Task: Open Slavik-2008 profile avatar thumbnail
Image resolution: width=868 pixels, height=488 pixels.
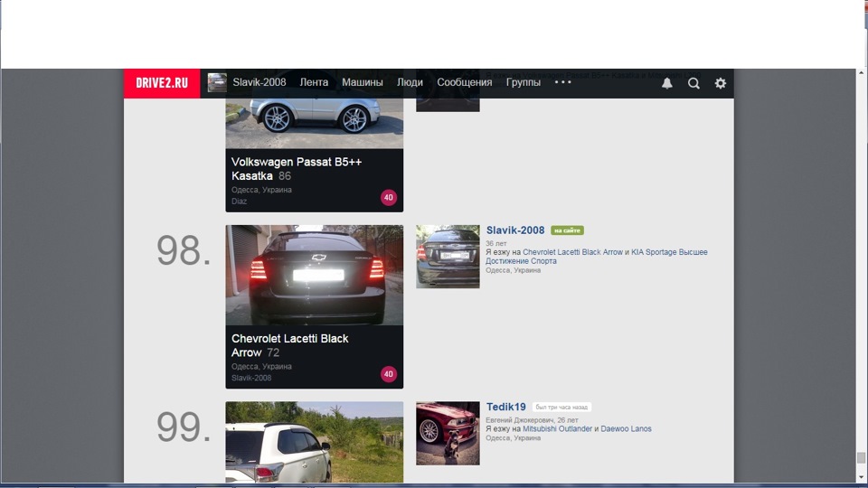Action: click(448, 256)
